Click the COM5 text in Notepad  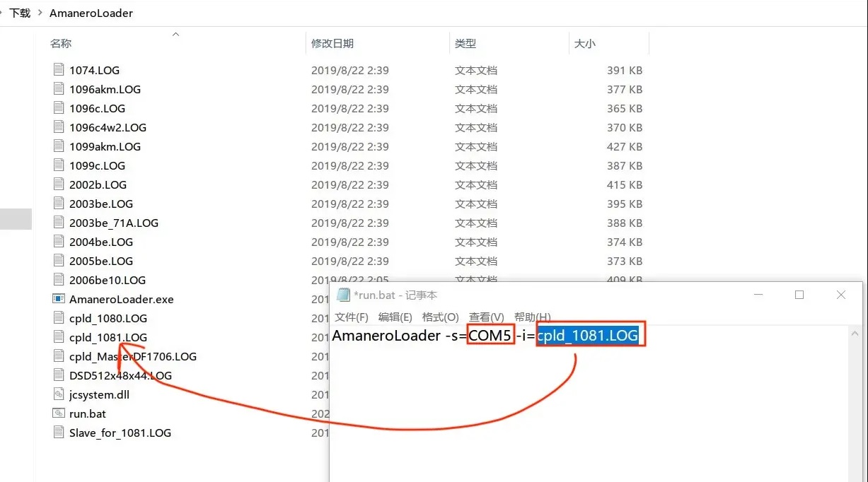tap(490, 336)
